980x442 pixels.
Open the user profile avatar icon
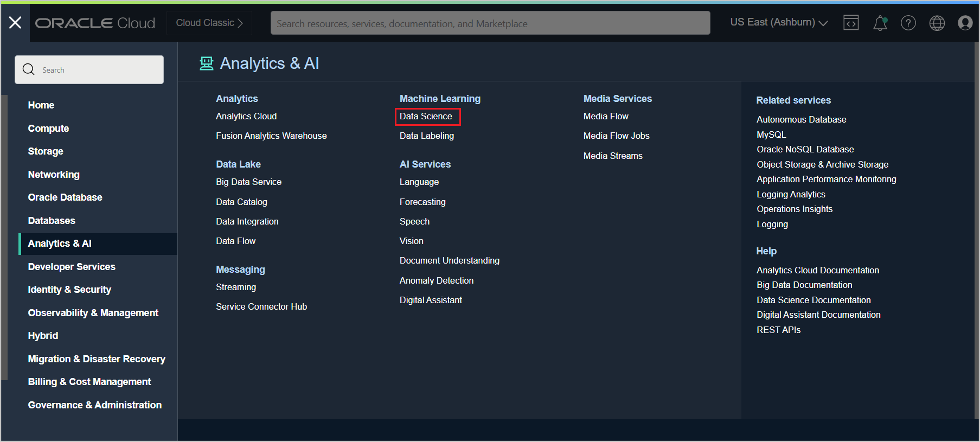click(x=965, y=23)
